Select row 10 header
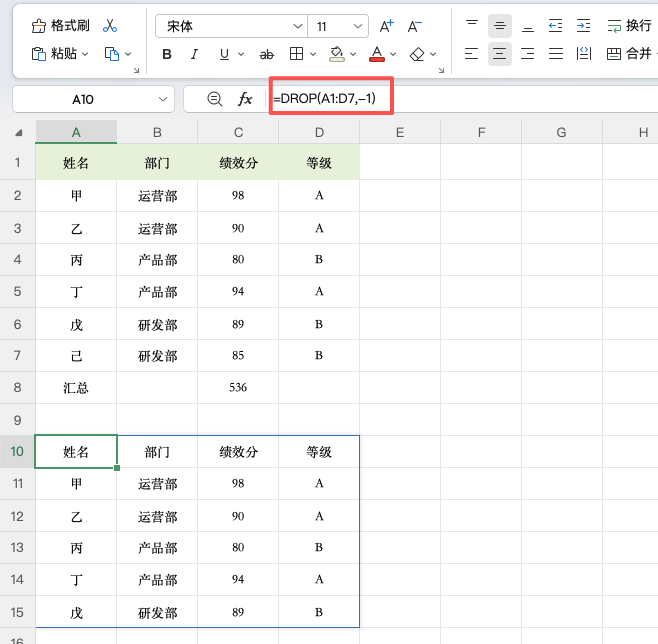 point(17,451)
